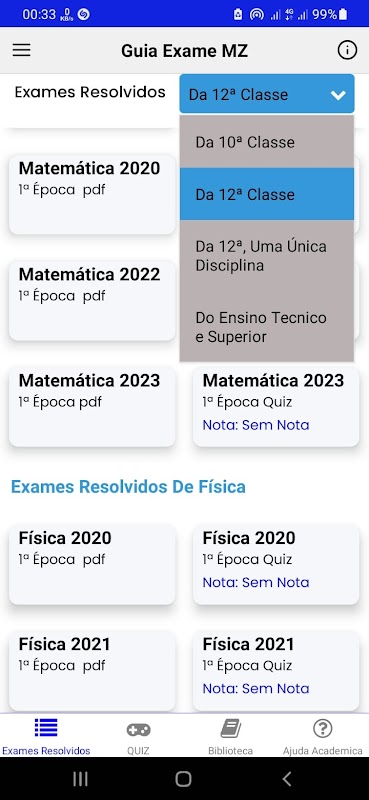Screen dimensions: 369x800
Task: Choose Da 10ª Classe option
Action: (266, 142)
